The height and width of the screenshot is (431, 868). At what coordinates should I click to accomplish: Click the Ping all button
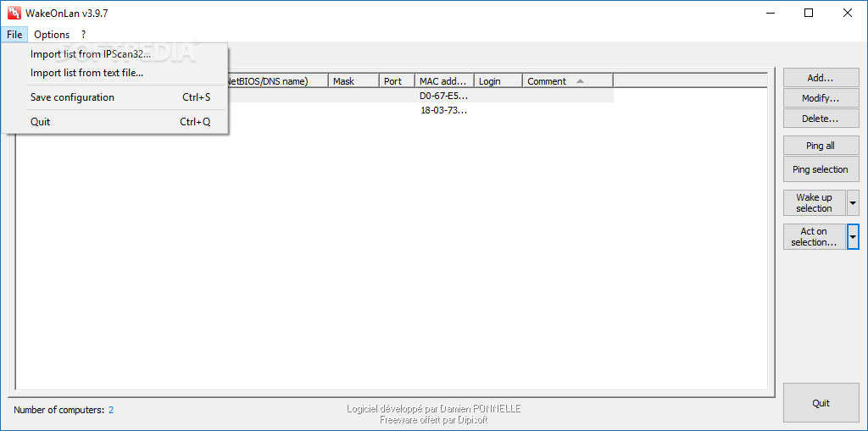pos(821,146)
